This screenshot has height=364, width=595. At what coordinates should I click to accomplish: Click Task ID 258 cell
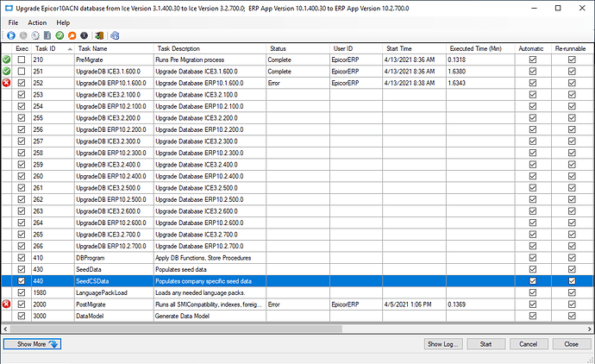tap(53, 153)
